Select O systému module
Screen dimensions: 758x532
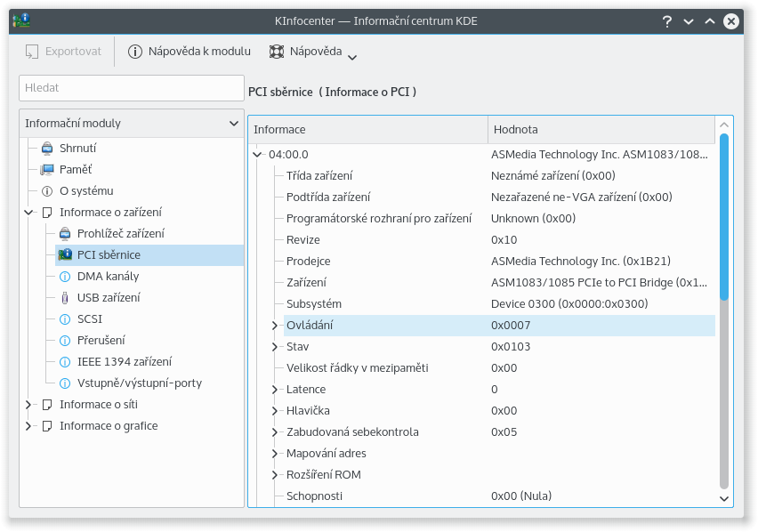(x=86, y=191)
